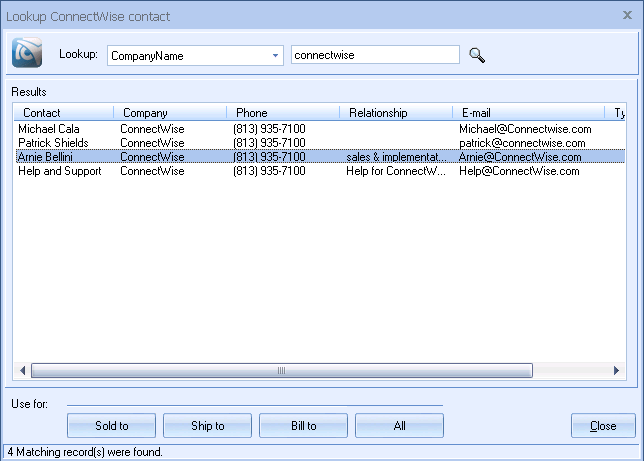The image size is (644, 461).
Task: Click the Help for ConnectW... relationship cell
Action: (x=396, y=171)
